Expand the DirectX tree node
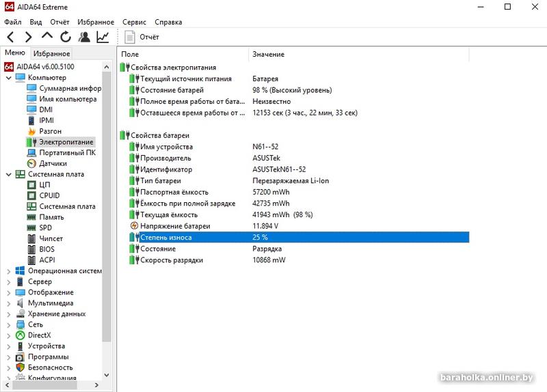 9,336
